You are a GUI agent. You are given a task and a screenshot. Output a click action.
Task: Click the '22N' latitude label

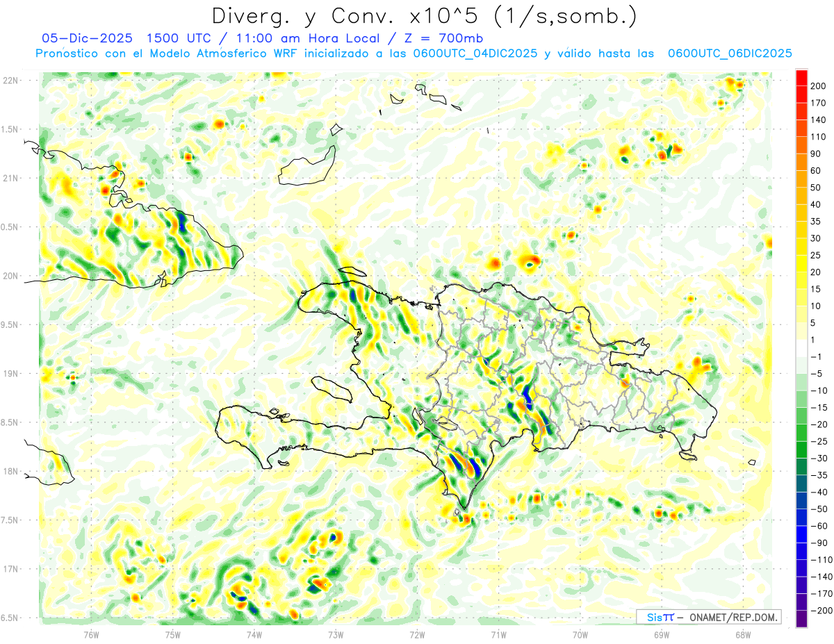[x=10, y=81]
